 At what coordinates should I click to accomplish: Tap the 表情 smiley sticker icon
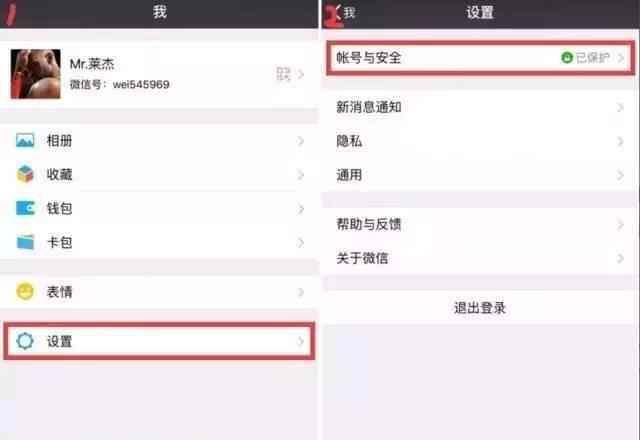tap(25, 291)
